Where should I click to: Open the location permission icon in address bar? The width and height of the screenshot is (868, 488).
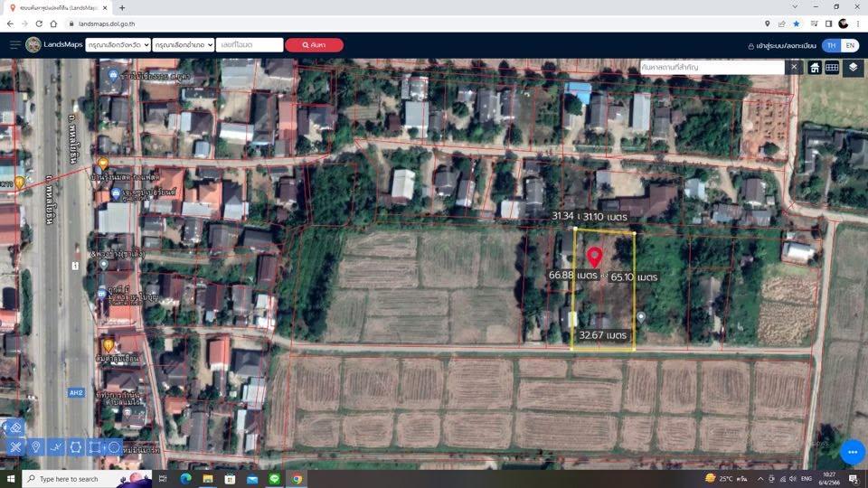768,23
